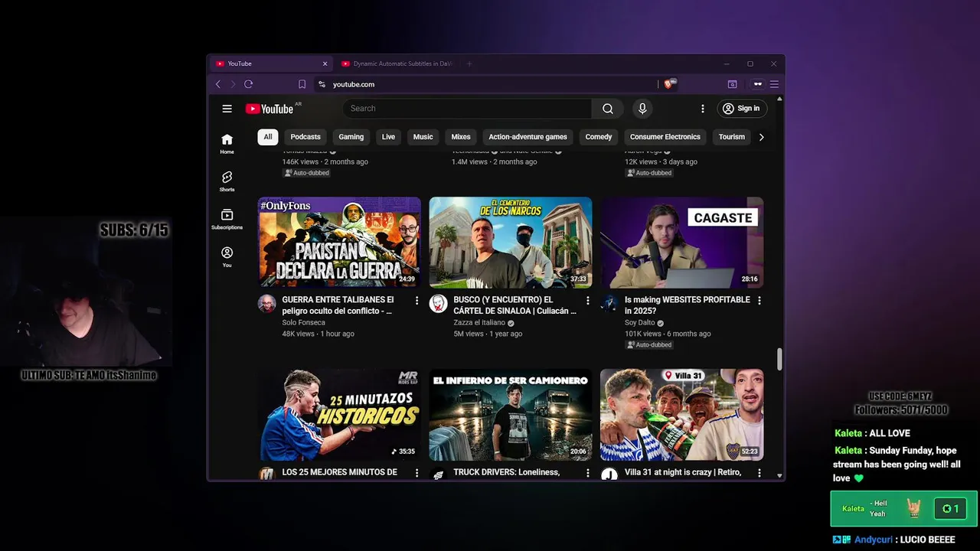Reload the current page
980x551 pixels.
248,84
